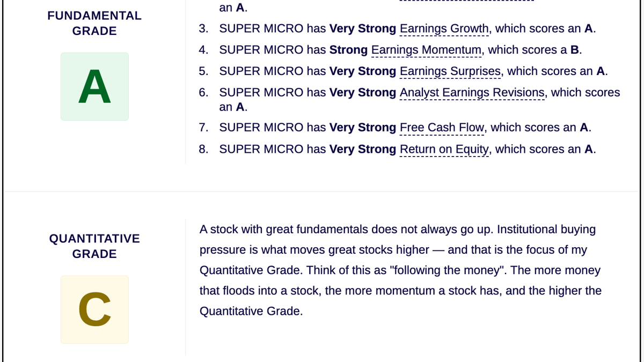Click the yellow Quantitative Grade C badge

[x=94, y=309]
